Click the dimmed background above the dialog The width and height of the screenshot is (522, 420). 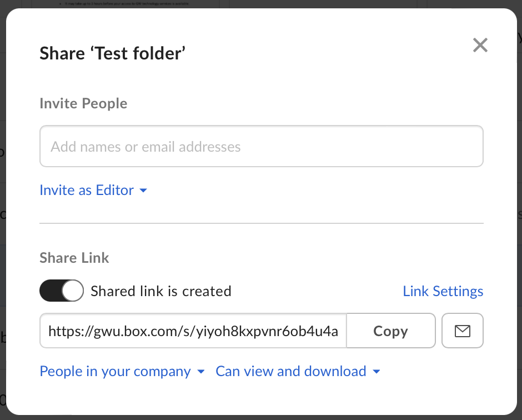[261, 3]
